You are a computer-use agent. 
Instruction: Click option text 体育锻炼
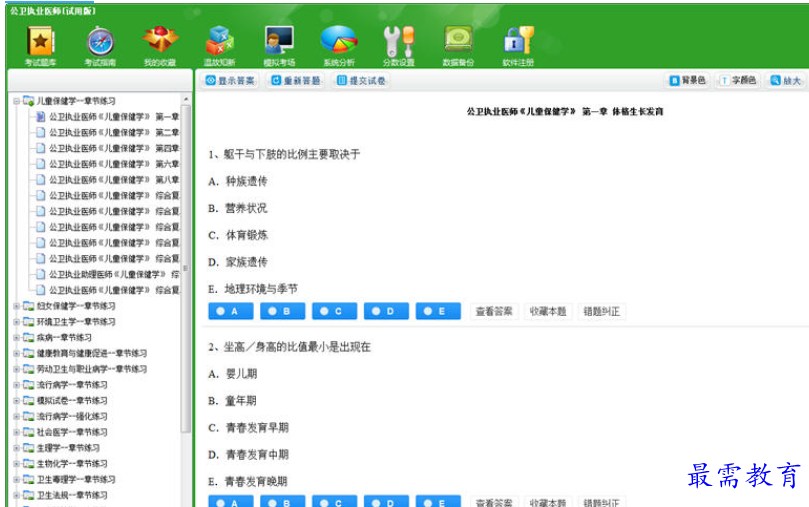247,235
